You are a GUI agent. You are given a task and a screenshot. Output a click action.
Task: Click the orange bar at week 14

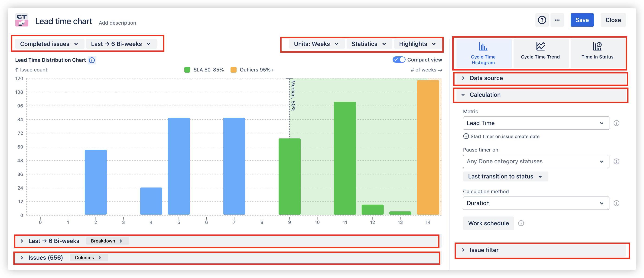428,148
